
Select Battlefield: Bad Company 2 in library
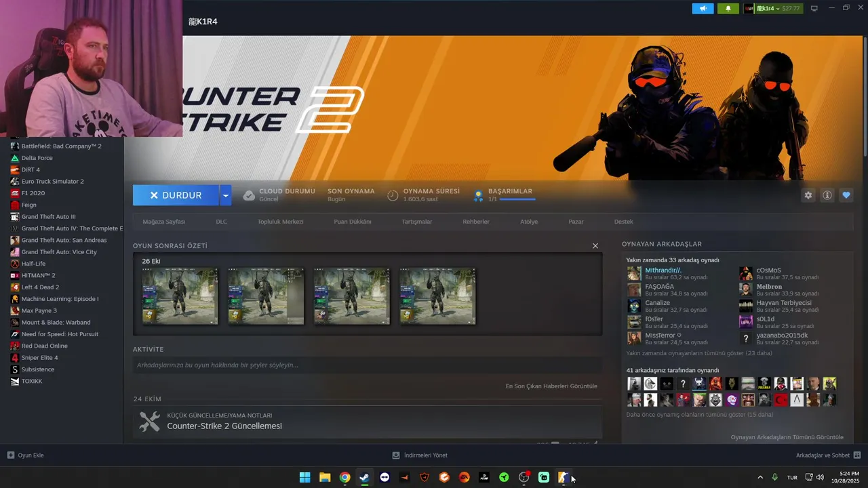[x=61, y=146]
